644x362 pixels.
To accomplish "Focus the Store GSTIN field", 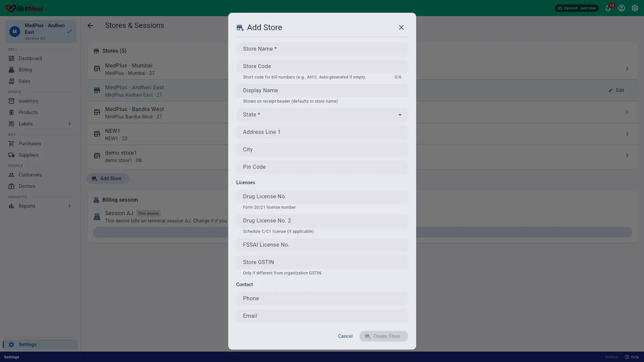I will [322, 262].
